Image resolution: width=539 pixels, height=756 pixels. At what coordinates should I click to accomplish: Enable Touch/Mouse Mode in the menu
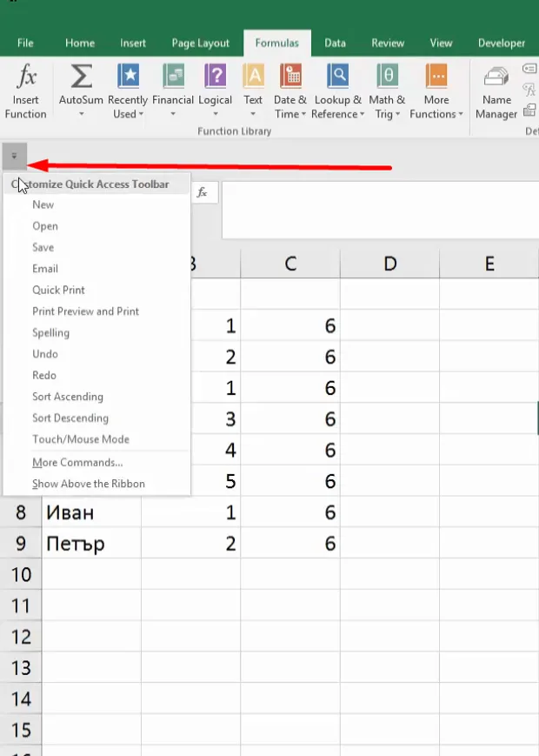click(81, 439)
